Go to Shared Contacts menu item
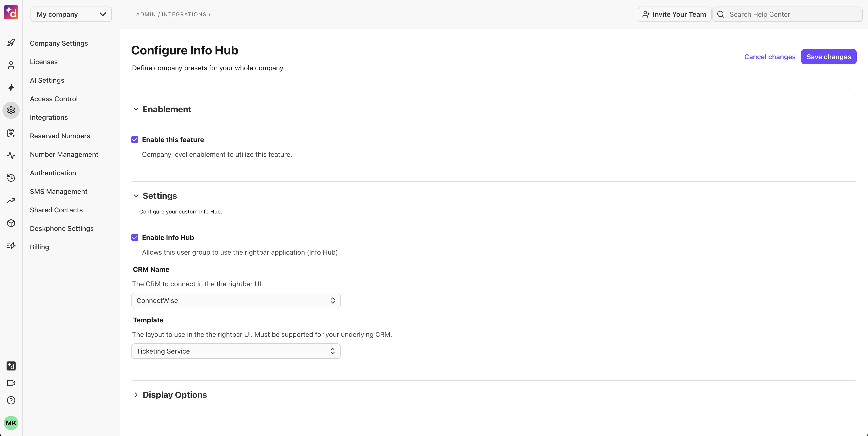 [x=56, y=210]
